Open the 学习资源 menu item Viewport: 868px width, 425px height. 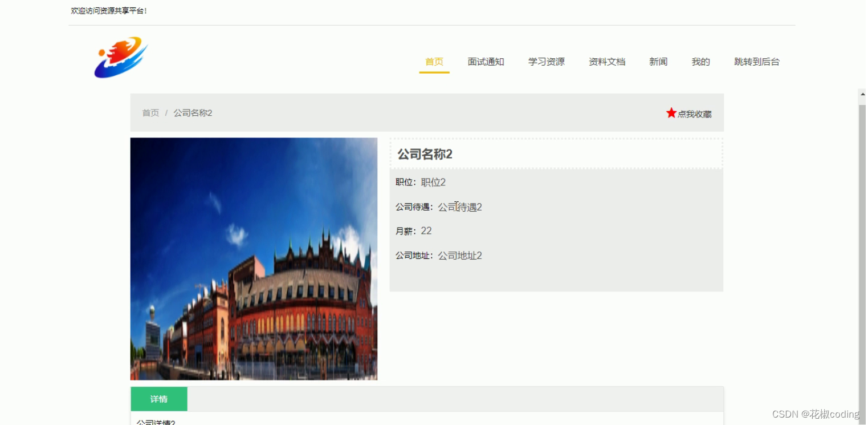[x=545, y=62]
